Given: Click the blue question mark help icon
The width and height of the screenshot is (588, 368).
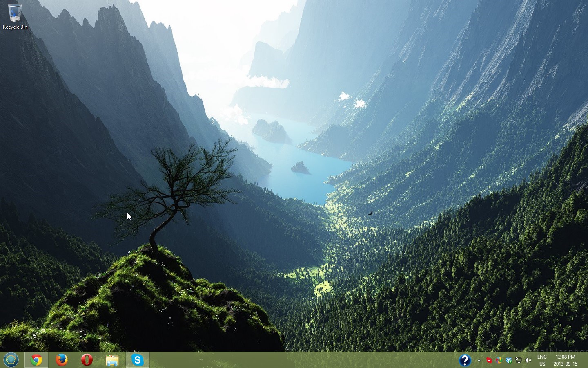Looking at the screenshot, I should 465,360.
